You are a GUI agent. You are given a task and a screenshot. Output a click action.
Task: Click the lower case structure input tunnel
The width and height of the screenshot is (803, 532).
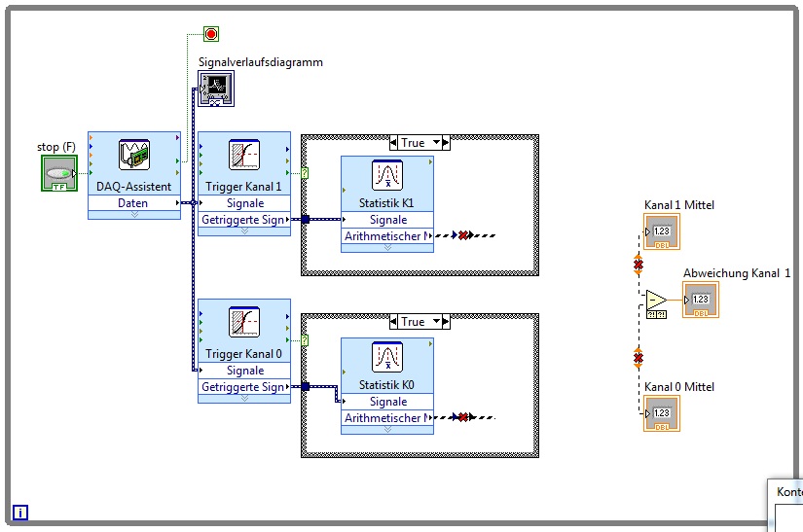[306, 387]
